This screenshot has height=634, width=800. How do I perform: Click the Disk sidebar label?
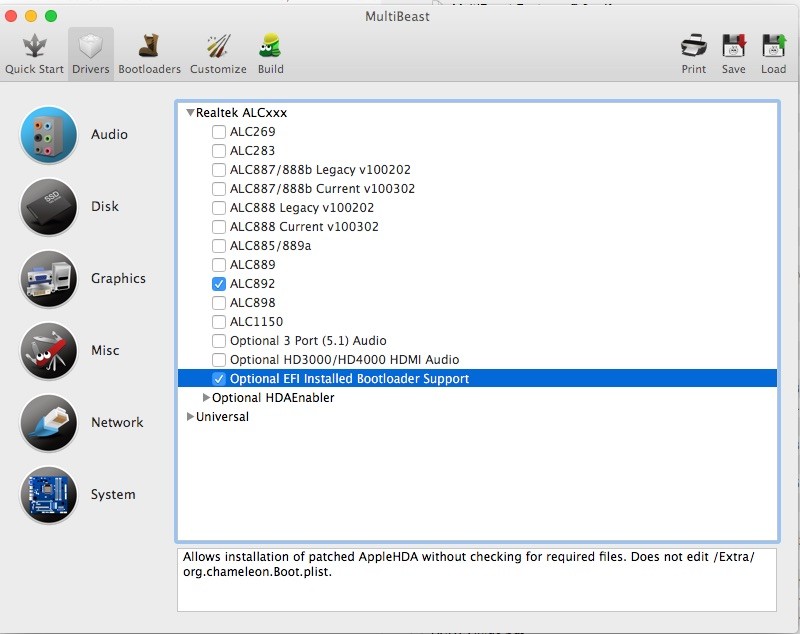click(105, 207)
